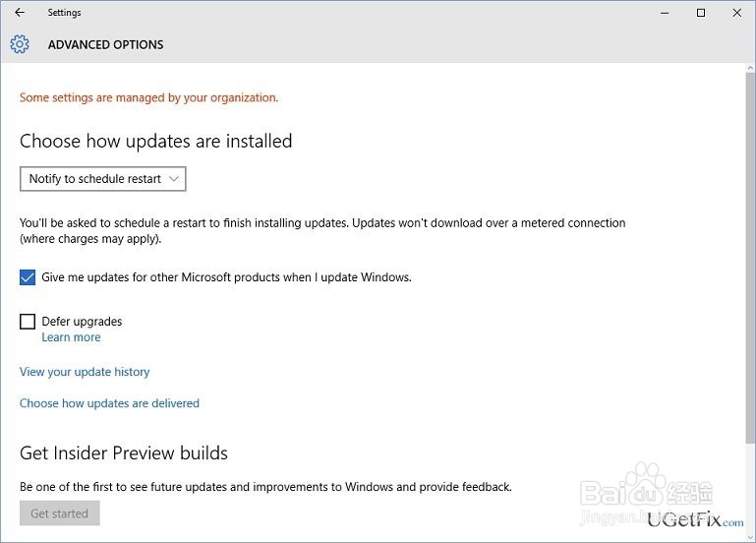Click the Settings window title text

coord(64,13)
